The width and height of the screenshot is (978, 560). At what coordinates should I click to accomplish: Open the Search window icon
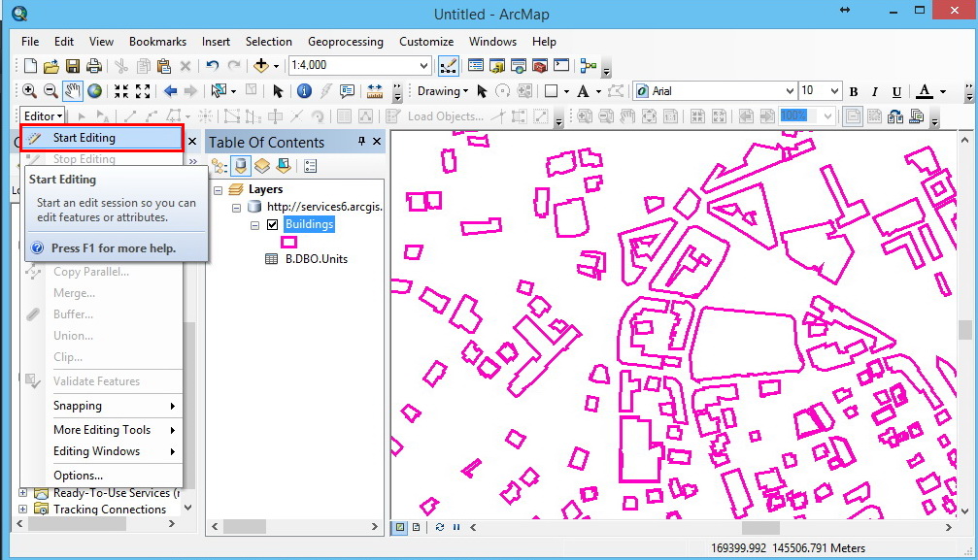tap(519, 65)
